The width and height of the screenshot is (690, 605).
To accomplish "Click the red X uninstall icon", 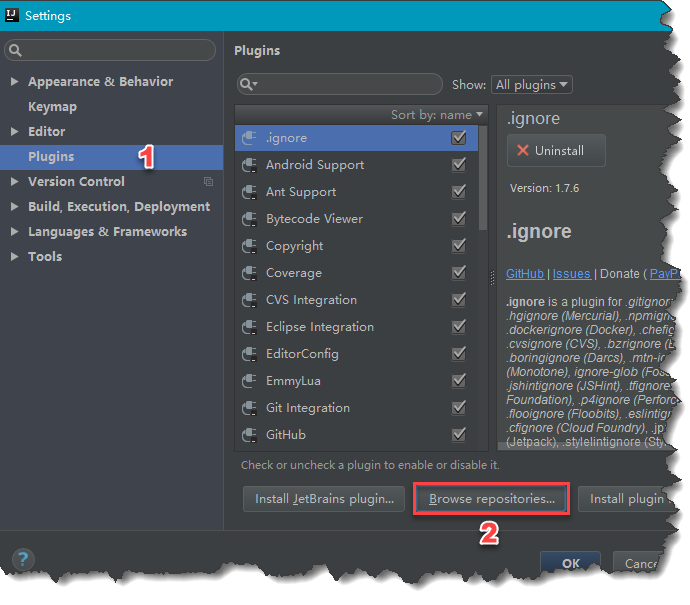I will [x=523, y=150].
